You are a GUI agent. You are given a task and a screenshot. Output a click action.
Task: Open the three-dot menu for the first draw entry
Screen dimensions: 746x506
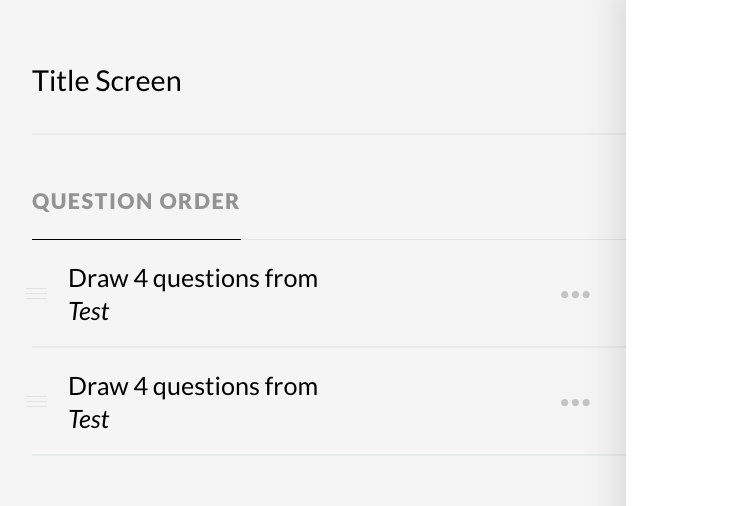575,295
